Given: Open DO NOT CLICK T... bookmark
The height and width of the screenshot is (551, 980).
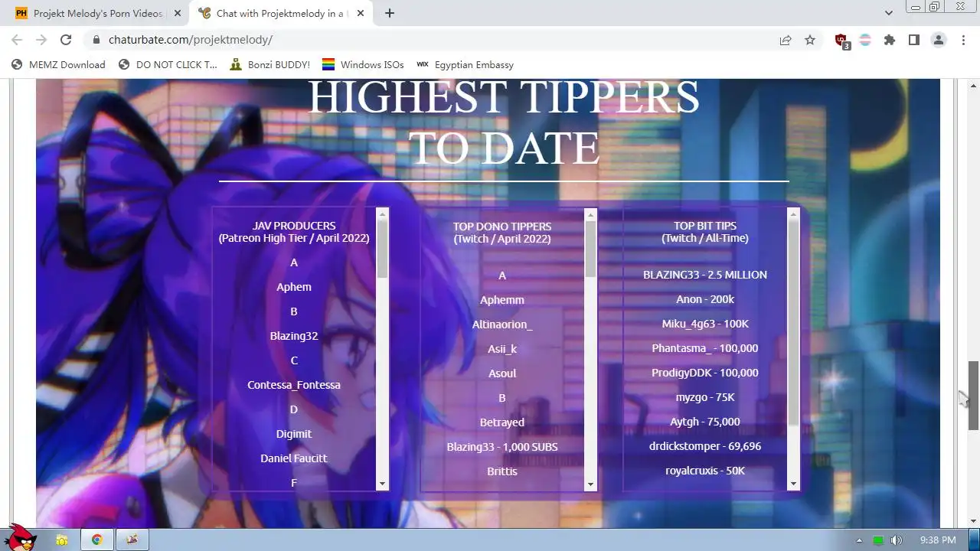Looking at the screenshot, I should click(168, 64).
